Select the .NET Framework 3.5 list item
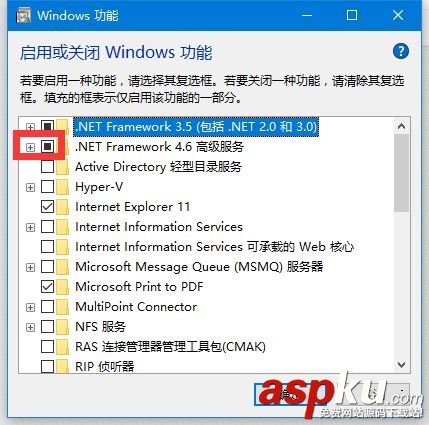 196,127
